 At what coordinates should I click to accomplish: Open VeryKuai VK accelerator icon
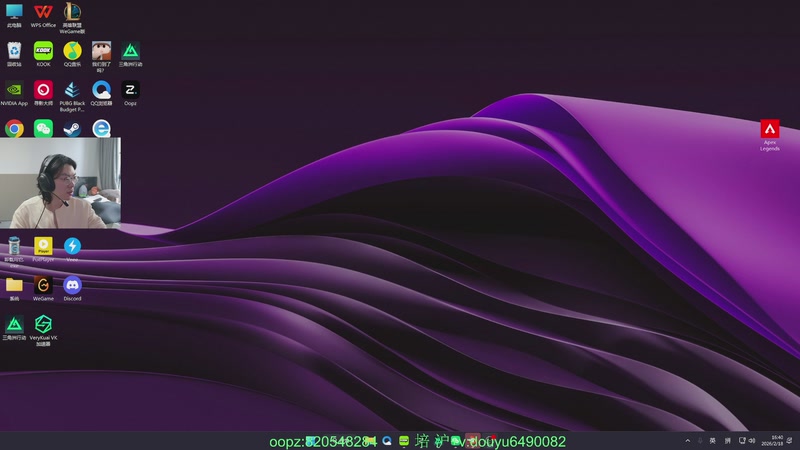coord(43,331)
